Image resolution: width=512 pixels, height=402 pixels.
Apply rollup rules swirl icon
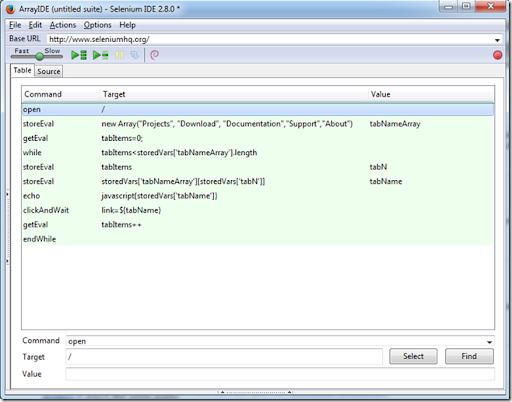[154, 55]
